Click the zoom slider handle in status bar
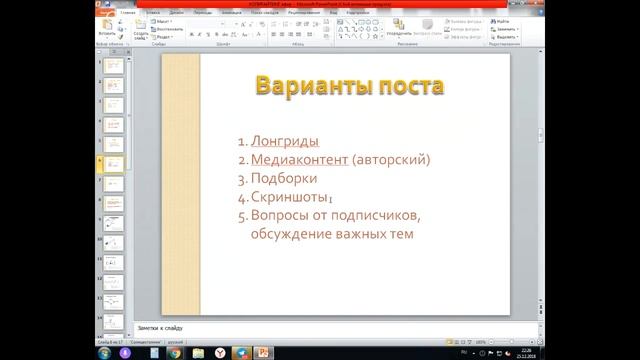The width and height of the screenshot is (640, 360). click(511, 342)
